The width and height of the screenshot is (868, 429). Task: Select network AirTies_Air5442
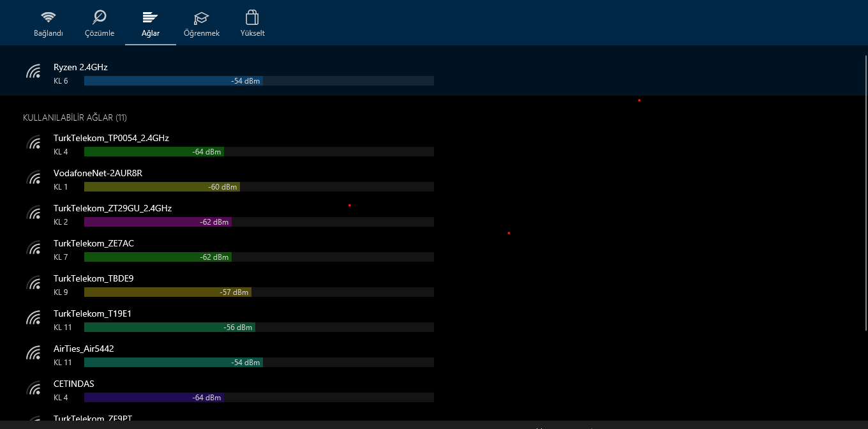[x=84, y=349]
